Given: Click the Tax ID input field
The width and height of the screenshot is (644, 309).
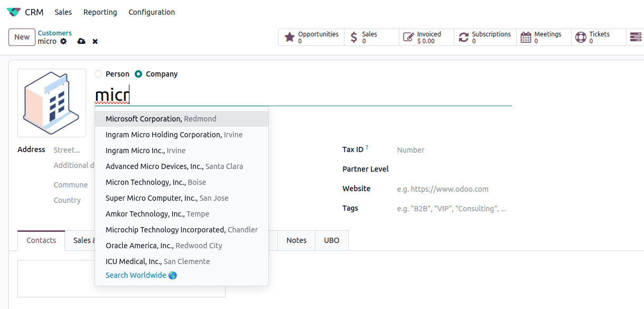Looking at the screenshot, I should pos(449,149).
